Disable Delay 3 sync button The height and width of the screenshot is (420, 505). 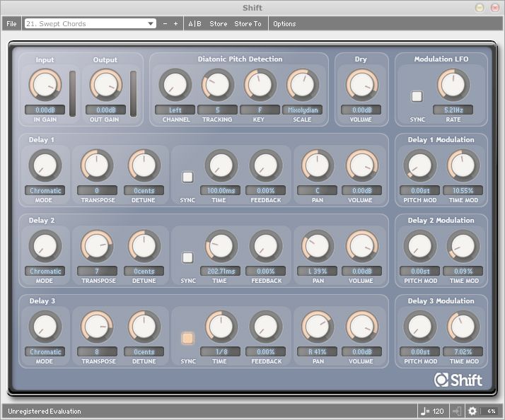tap(187, 338)
